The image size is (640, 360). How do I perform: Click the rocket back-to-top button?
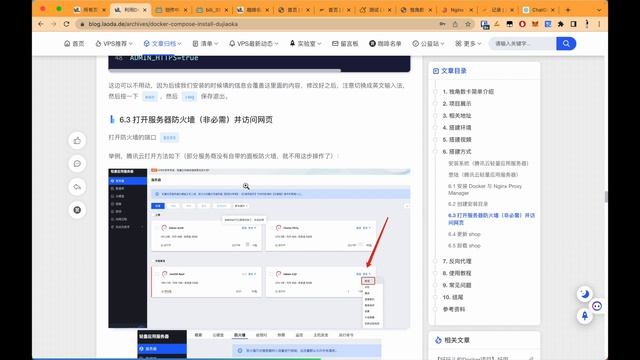[585, 316]
